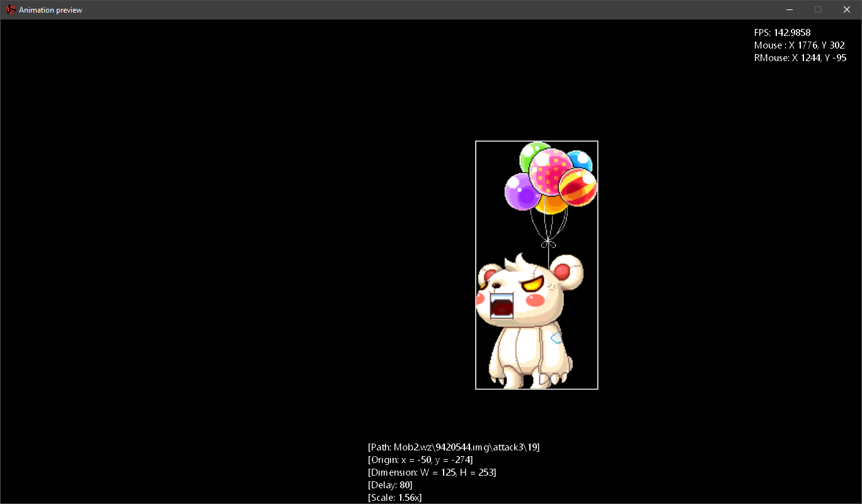Viewport: 862px width, 504px height.
Task: Minimize the Animation preview window
Action: (x=790, y=9)
